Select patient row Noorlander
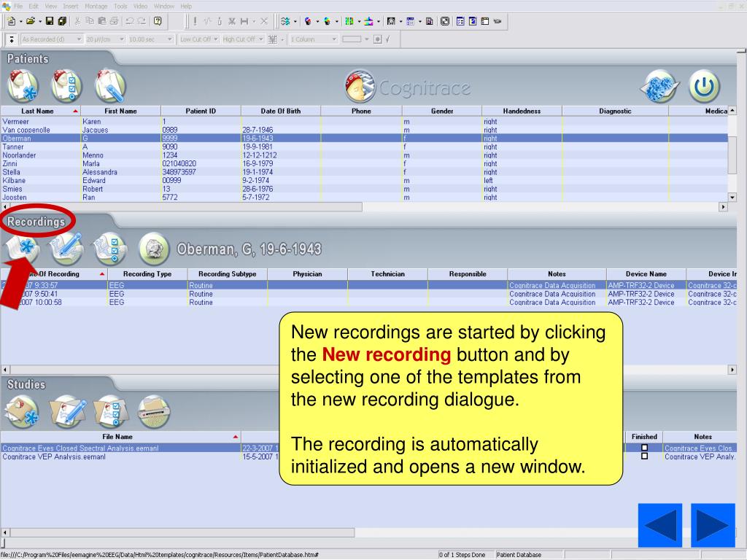 (365, 155)
